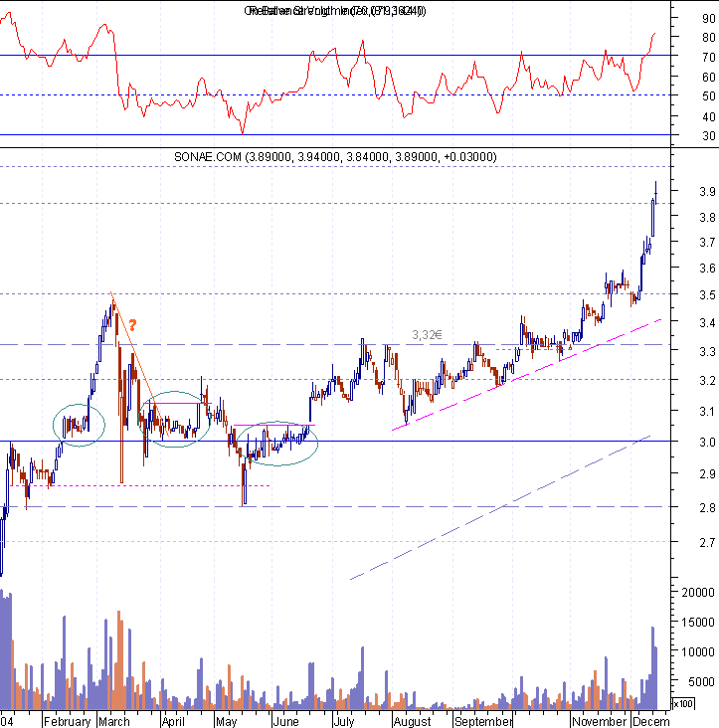Screen dimensions: 719x728
Task: Click the February month label
Action: pos(68,721)
